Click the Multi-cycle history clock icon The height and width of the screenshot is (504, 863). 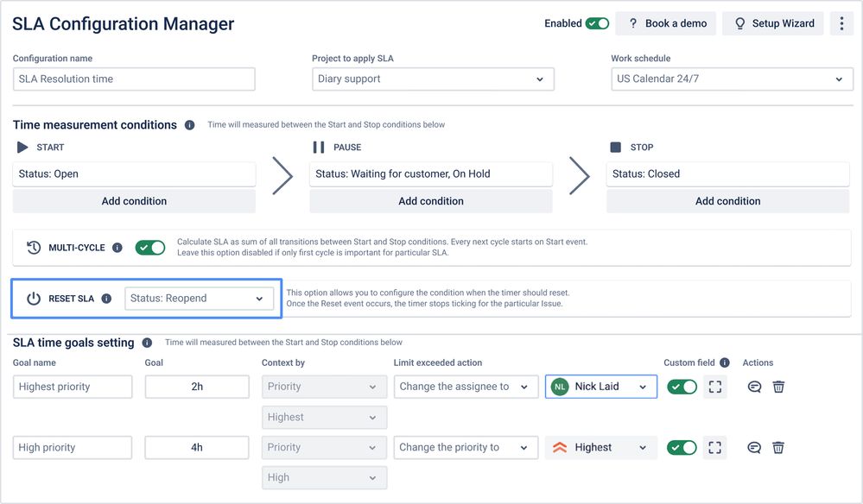tap(34, 248)
